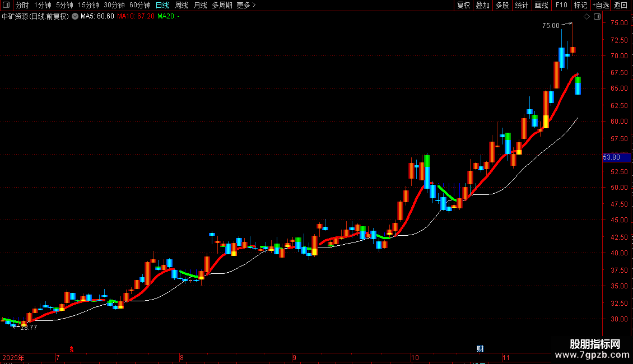Image resolution: width=633 pixels, height=364 pixels.
Task: Switch to 月线 monthly chart
Action: click(x=200, y=5)
